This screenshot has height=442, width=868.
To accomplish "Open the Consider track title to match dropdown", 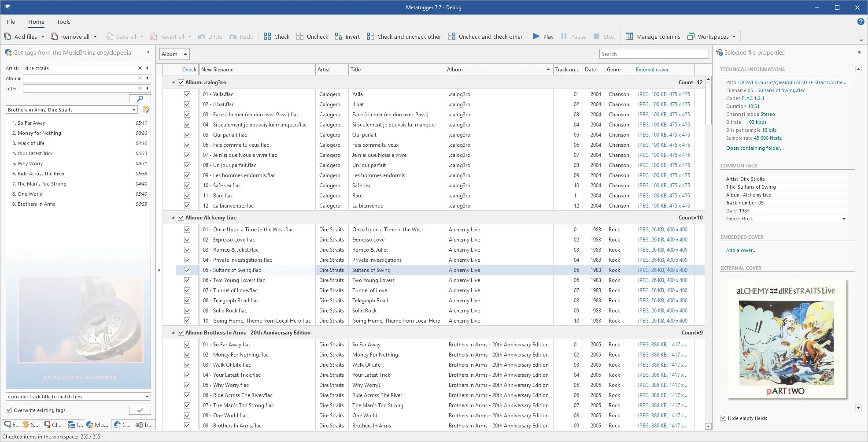I will point(147,397).
